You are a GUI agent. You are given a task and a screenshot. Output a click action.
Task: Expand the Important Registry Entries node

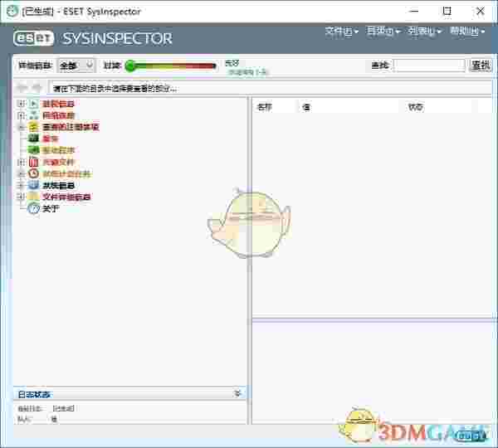pyautogui.click(x=21, y=127)
